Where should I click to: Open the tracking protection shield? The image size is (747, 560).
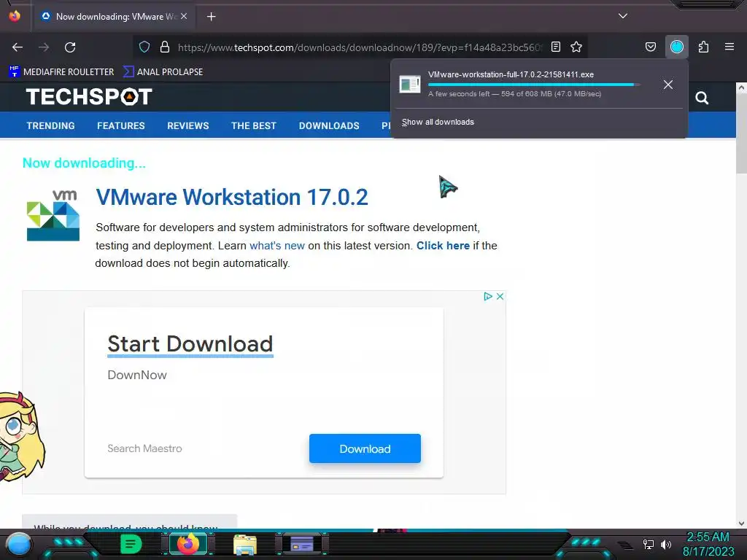point(144,47)
